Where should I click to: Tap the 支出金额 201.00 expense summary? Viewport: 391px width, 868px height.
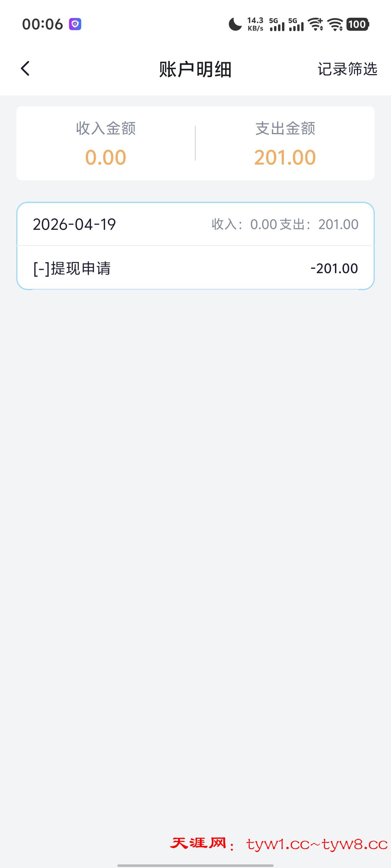click(285, 143)
